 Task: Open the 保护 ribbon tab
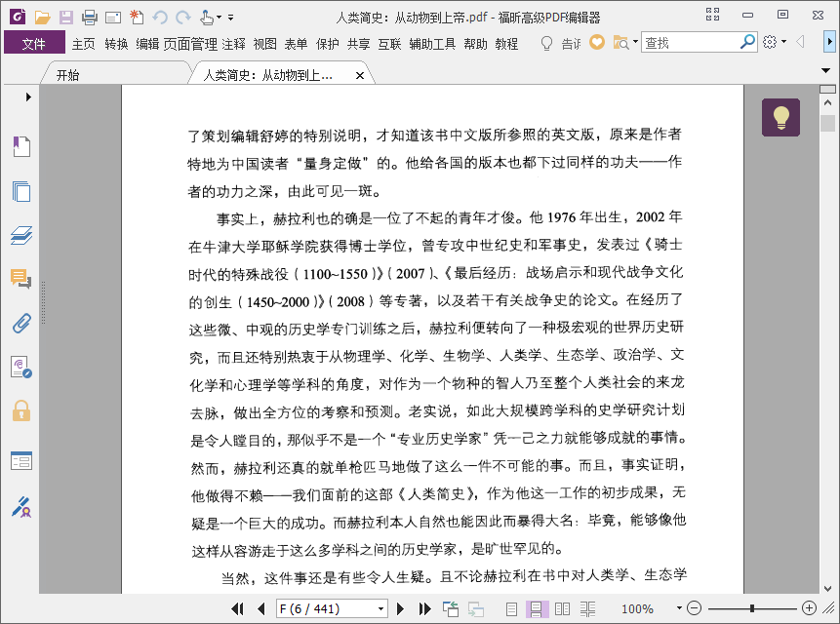pyautogui.click(x=327, y=43)
